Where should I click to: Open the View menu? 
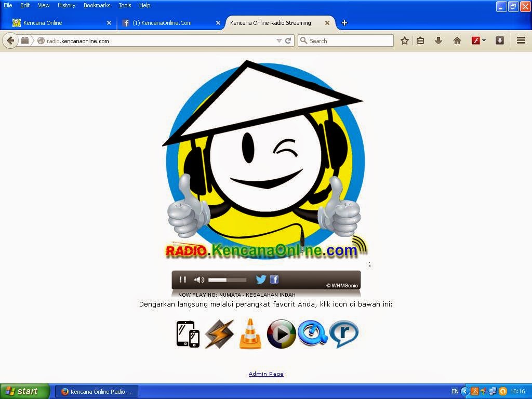[x=44, y=5]
